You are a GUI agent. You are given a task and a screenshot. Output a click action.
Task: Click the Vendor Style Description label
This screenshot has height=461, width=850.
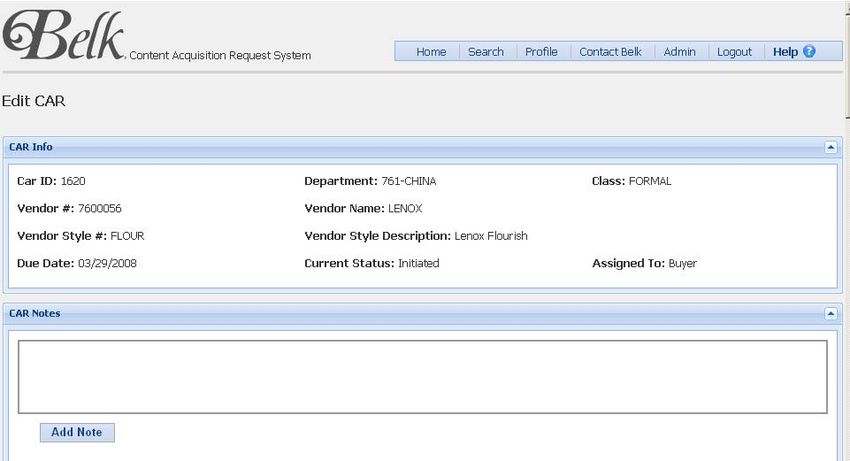[x=377, y=236]
